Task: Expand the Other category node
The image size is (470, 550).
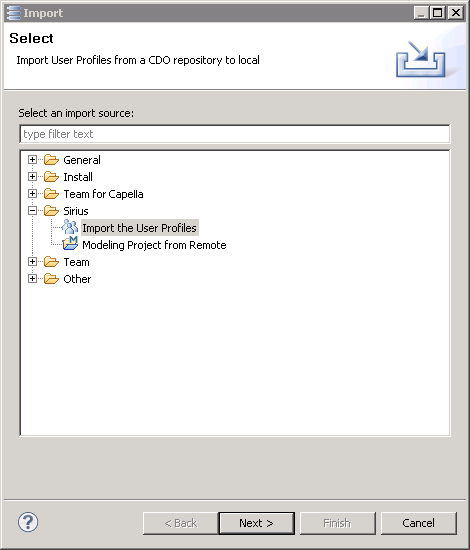Action: [32, 279]
